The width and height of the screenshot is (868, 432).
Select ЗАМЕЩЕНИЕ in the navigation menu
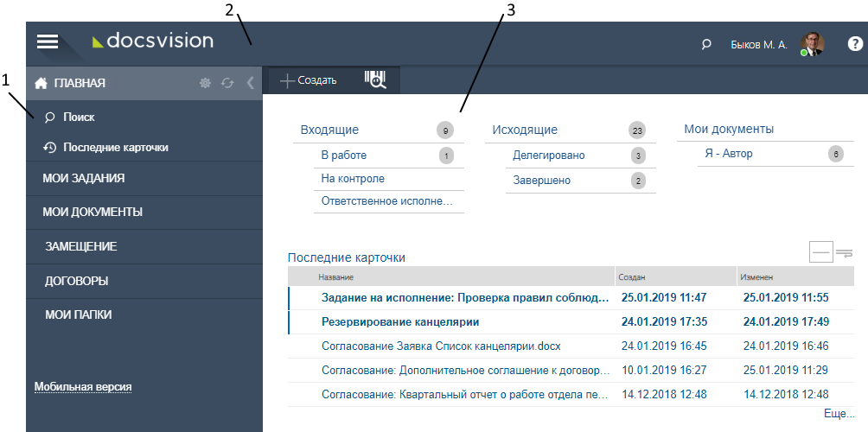coord(80,246)
